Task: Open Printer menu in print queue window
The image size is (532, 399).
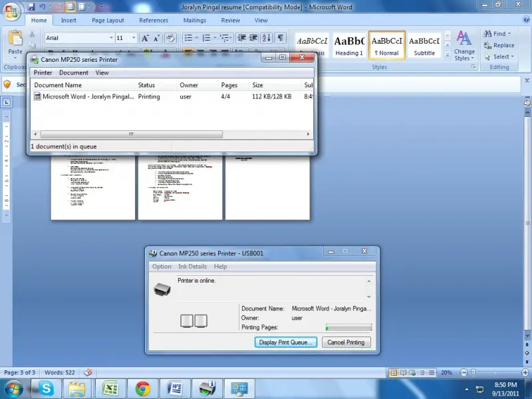Action: click(43, 72)
